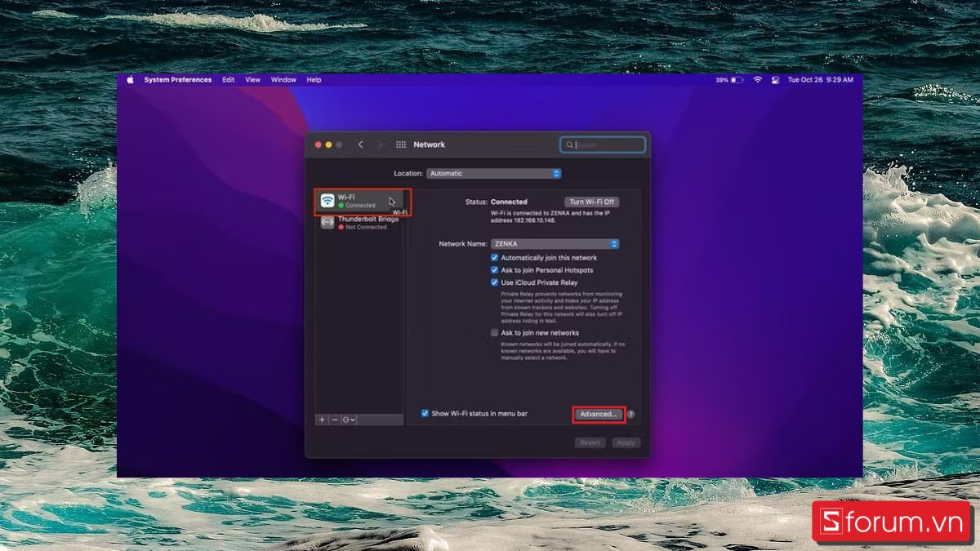Uncheck Show Wi-Fi status in menu bar
Image resolution: width=980 pixels, height=551 pixels.
[425, 413]
